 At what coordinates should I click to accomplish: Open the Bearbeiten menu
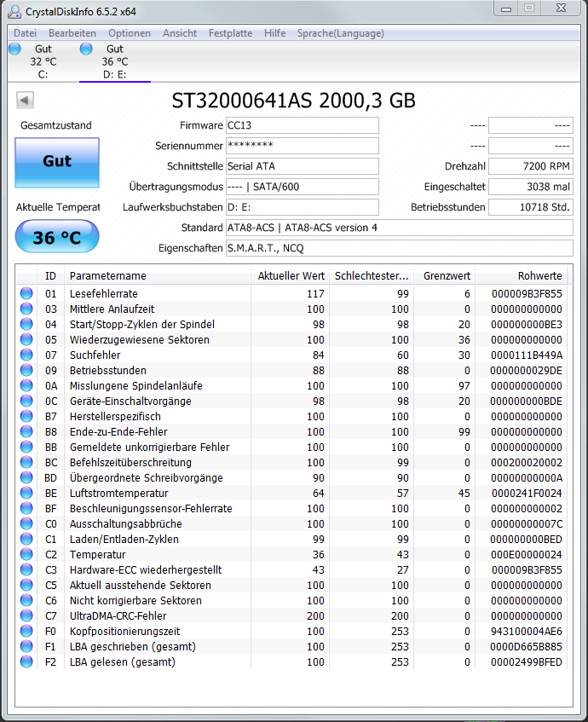point(72,33)
